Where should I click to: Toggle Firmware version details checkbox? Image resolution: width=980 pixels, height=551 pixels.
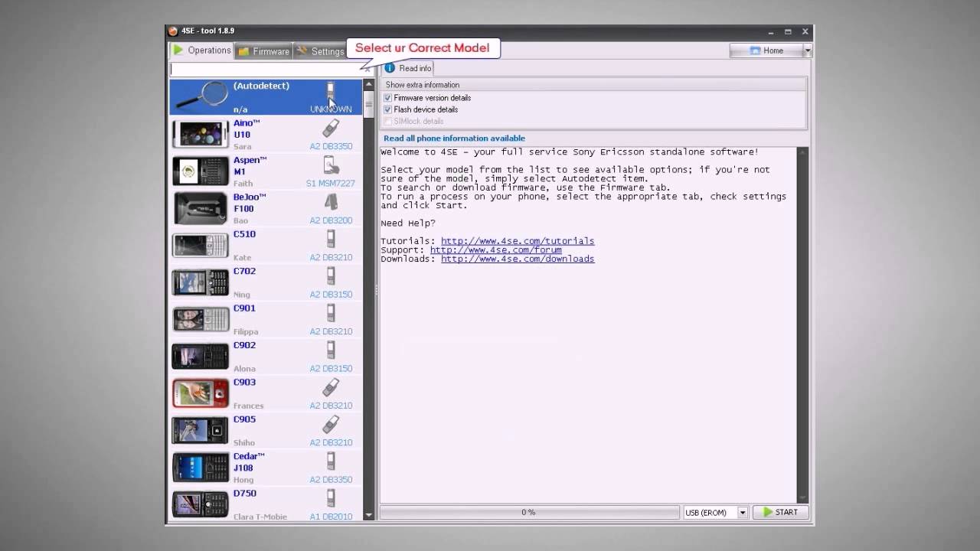pos(387,98)
